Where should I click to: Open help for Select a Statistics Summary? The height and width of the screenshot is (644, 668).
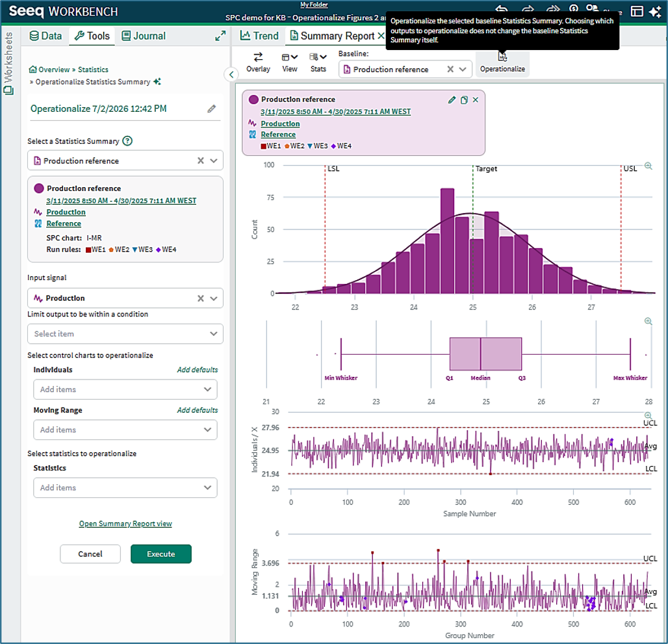tap(127, 141)
